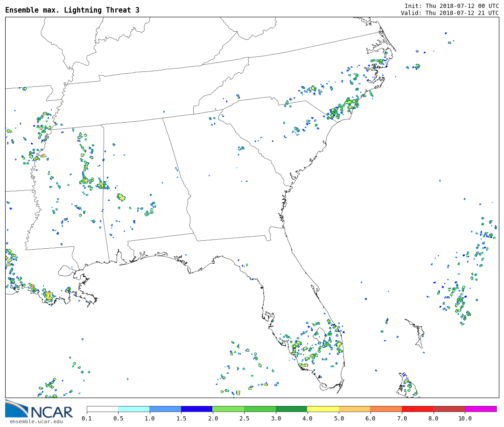The image size is (504, 427).
Task: Choose the dark red 8.0–10.0 swatch
Action: [449, 409]
